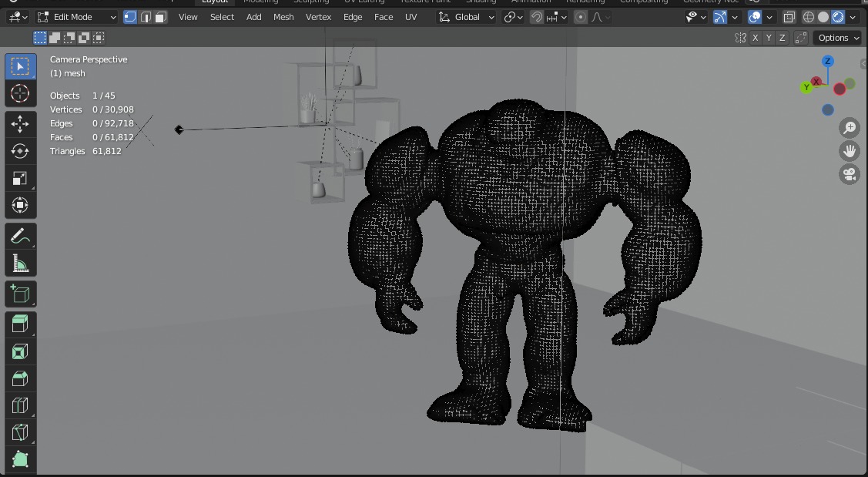Open the Edit Mode dropdown

tap(77, 17)
